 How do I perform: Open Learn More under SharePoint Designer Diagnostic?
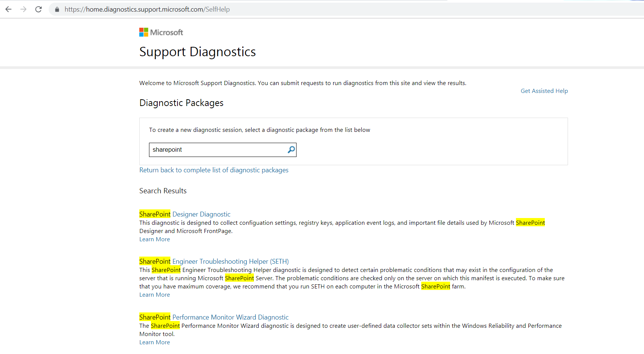pos(155,239)
